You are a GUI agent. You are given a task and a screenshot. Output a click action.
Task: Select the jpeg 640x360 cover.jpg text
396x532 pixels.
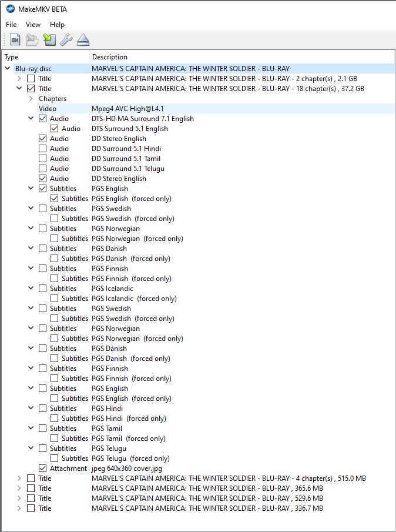[127, 469]
